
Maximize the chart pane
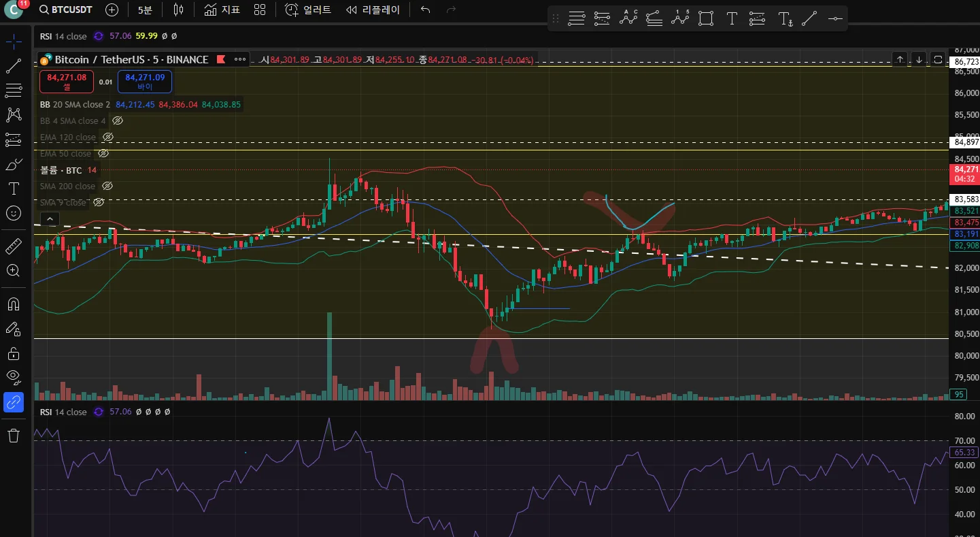click(938, 59)
